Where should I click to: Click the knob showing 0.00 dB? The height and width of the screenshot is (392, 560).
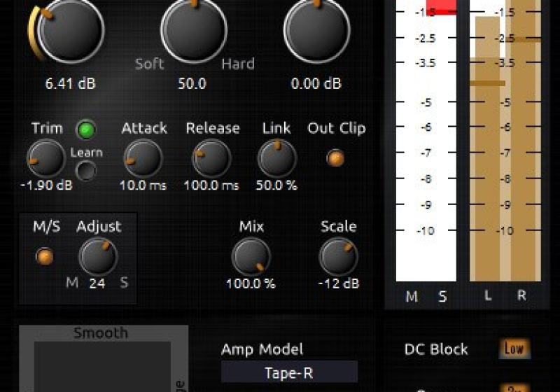317,30
